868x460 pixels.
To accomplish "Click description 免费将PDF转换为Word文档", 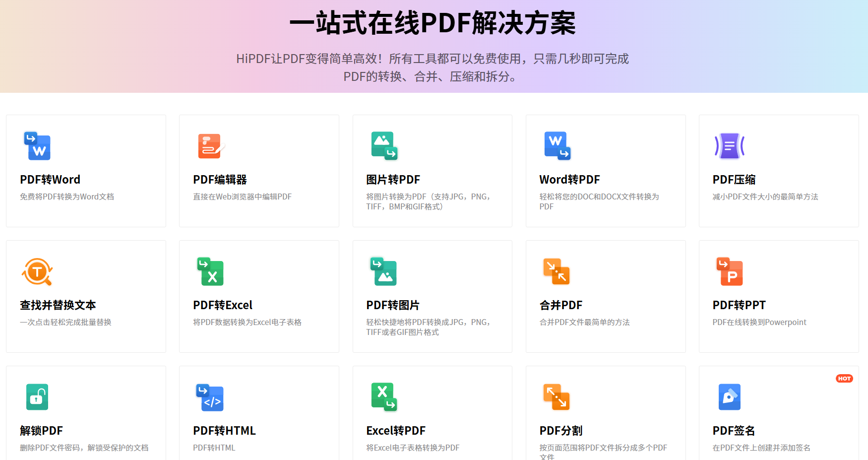I will 67,197.
